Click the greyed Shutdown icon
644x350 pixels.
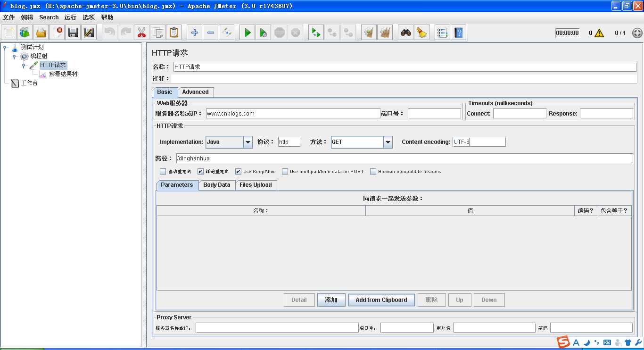point(296,33)
